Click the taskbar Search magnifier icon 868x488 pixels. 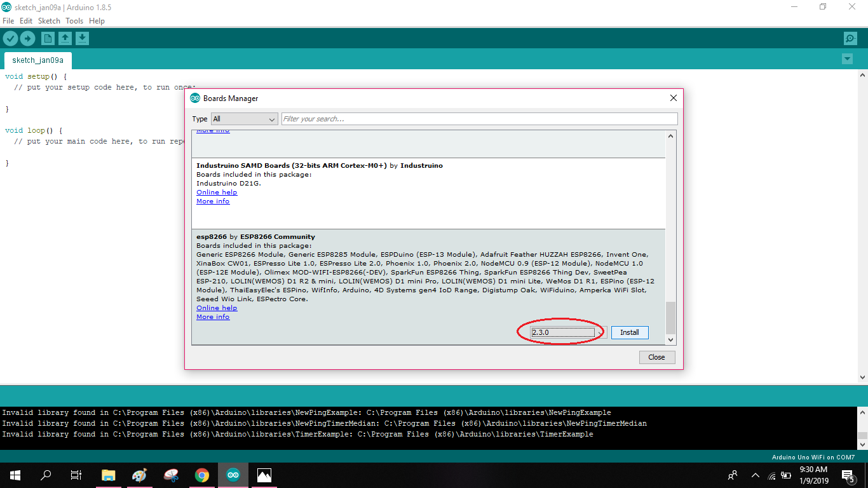pyautogui.click(x=46, y=475)
